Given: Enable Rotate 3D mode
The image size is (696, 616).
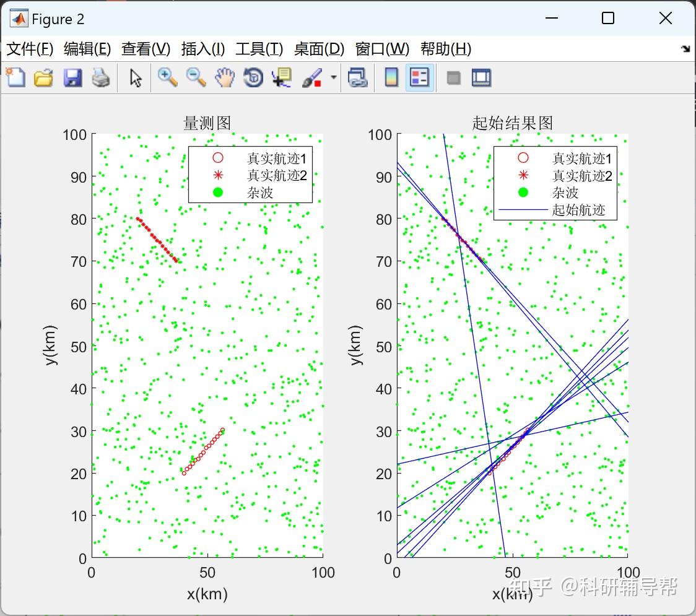Looking at the screenshot, I should tap(253, 77).
